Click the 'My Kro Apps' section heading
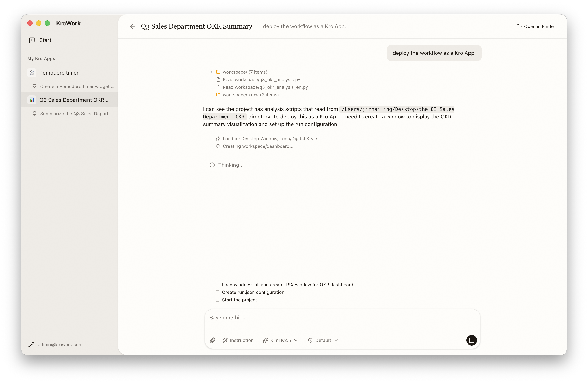Image resolution: width=588 pixels, height=383 pixels. point(41,58)
